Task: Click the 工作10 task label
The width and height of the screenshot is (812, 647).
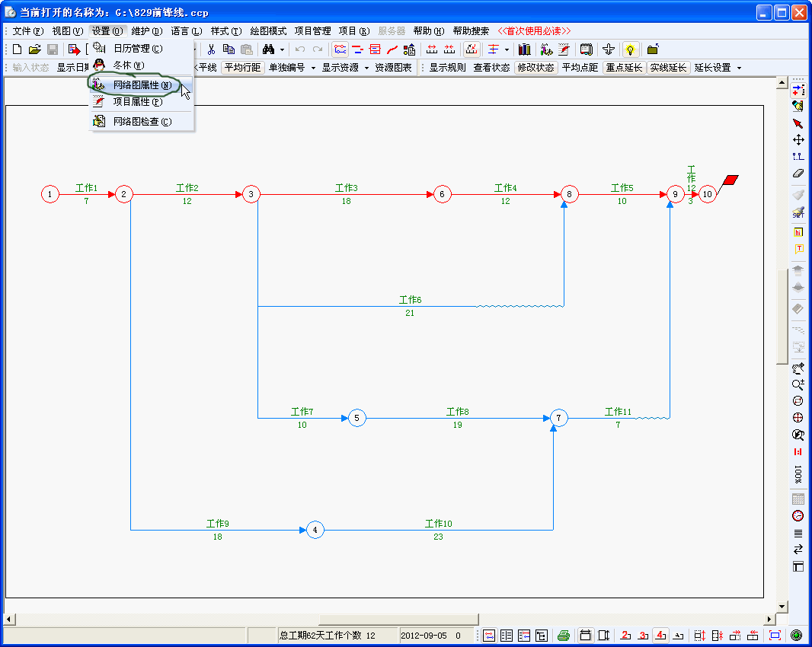Action: [438, 524]
